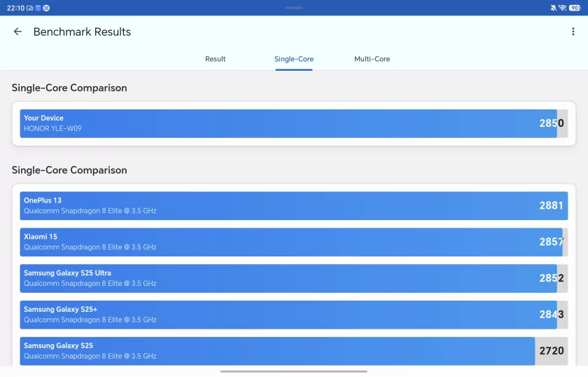Switch to the Result tab
The width and height of the screenshot is (588, 377).
[216, 59]
